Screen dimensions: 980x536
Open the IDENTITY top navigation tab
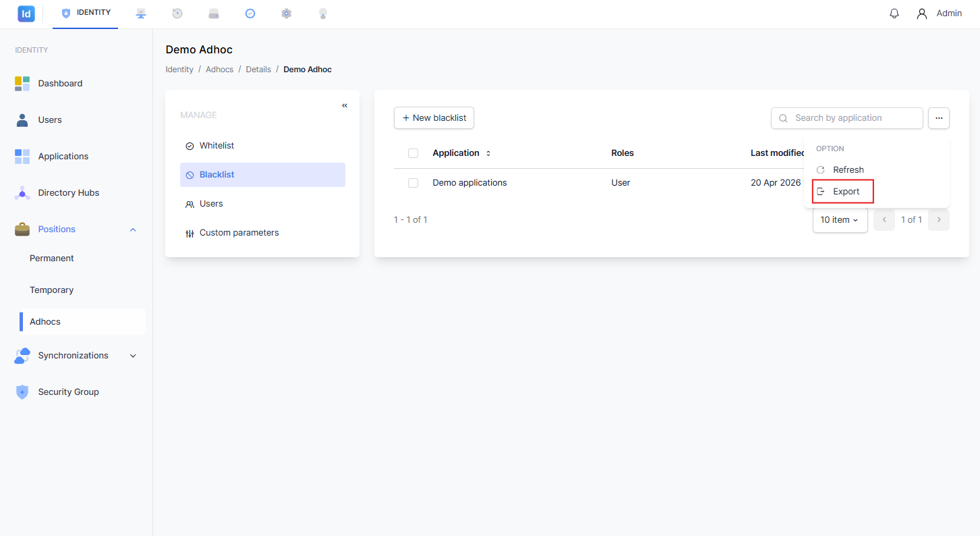[86, 13]
